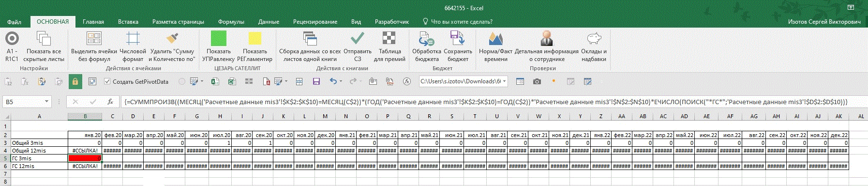Toggle the Создать GetPivotData checkbox
The width and height of the screenshot is (868, 186).
[x=107, y=81]
